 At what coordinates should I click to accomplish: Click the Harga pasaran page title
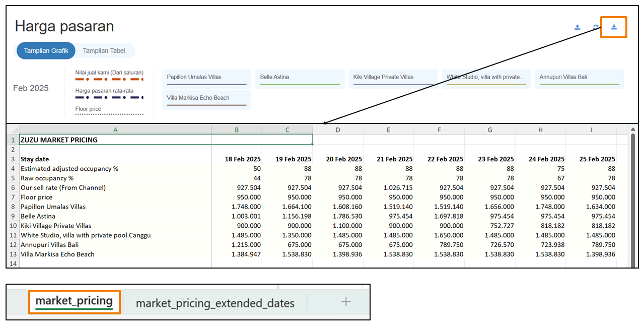click(64, 26)
